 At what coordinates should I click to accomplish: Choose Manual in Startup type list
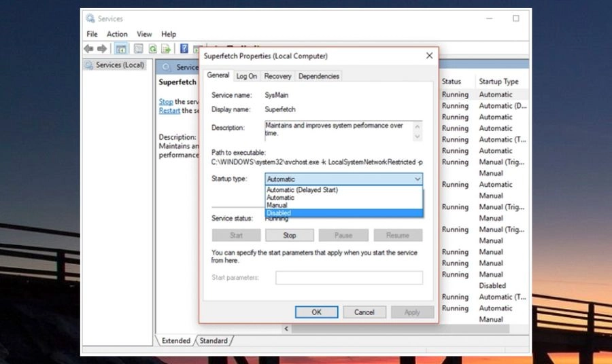(343, 205)
